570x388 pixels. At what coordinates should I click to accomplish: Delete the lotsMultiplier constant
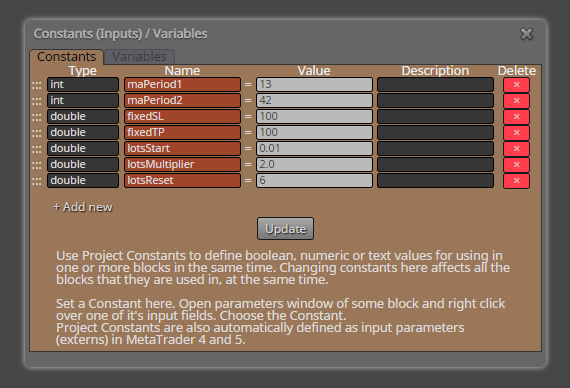[516, 165]
